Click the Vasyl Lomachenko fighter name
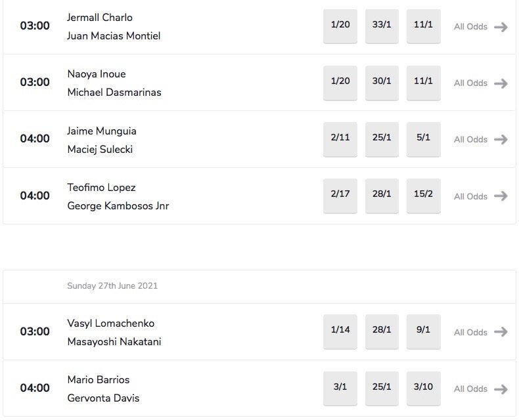 tap(111, 324)
